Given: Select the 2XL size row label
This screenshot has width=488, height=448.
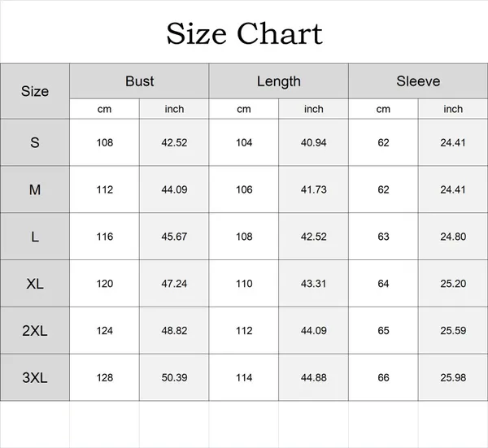Looking at the screenshot, I should pyautogui.click(x=35, y=331).
